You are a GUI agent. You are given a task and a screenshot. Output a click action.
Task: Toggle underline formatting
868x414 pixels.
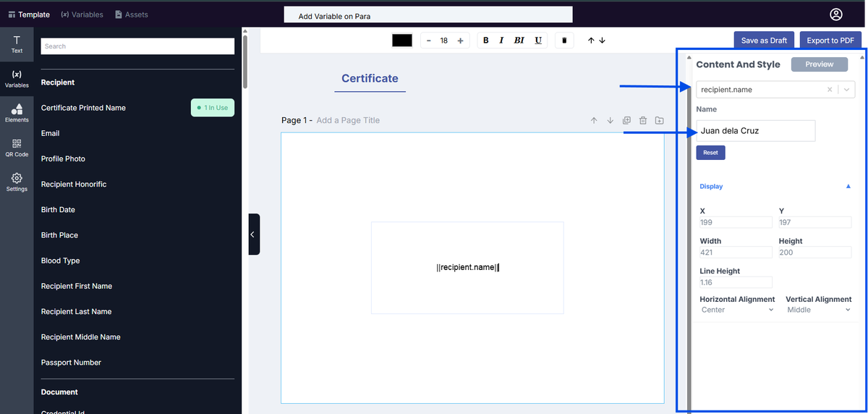(x=538, y=41)
